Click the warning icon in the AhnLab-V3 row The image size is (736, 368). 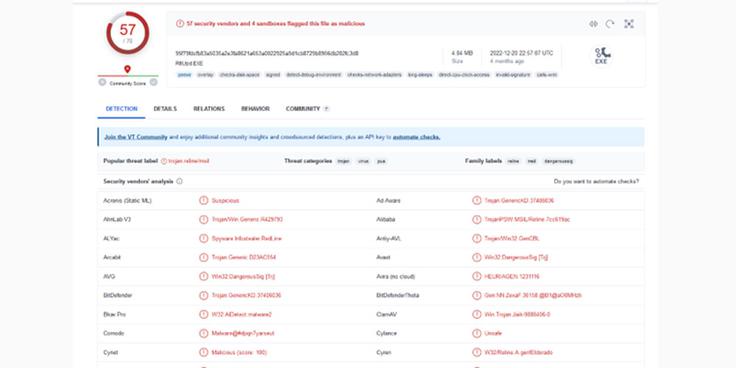[203, 219]
